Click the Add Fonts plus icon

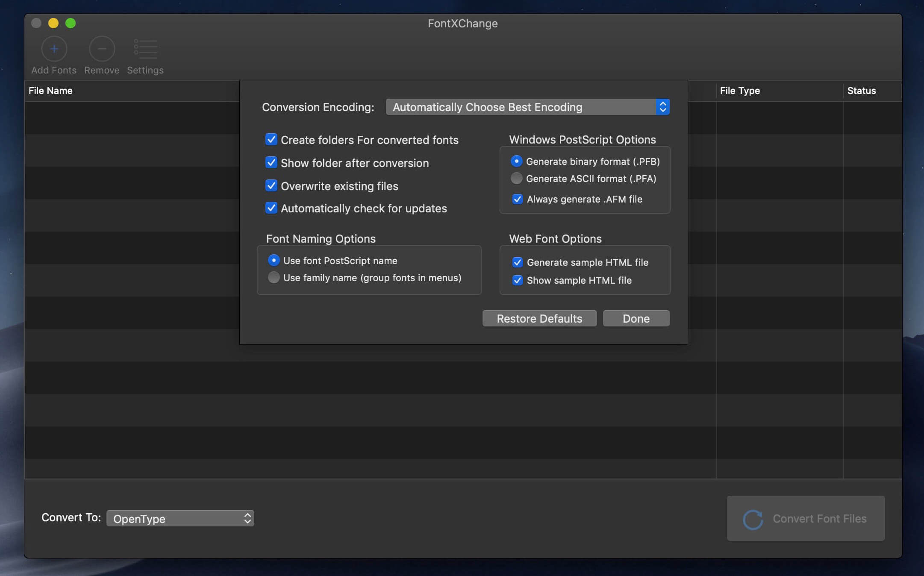[54, 49]
